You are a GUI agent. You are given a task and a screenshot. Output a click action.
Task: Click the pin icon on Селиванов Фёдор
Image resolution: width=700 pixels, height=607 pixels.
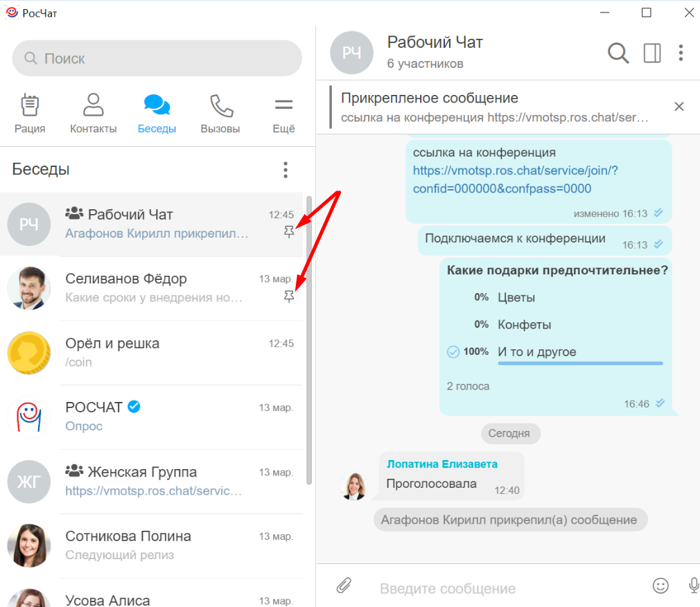point(289,297)
